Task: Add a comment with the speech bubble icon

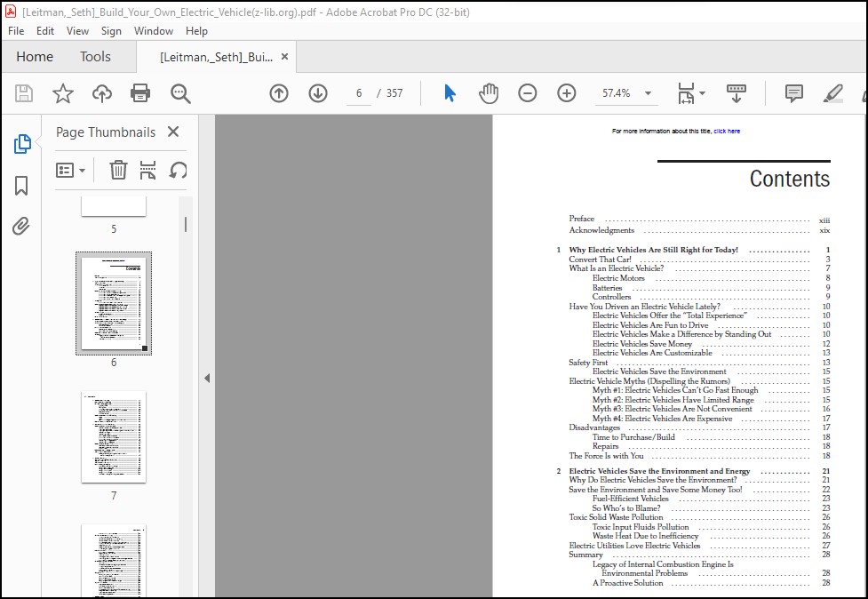Action: (x=794, y=93)
